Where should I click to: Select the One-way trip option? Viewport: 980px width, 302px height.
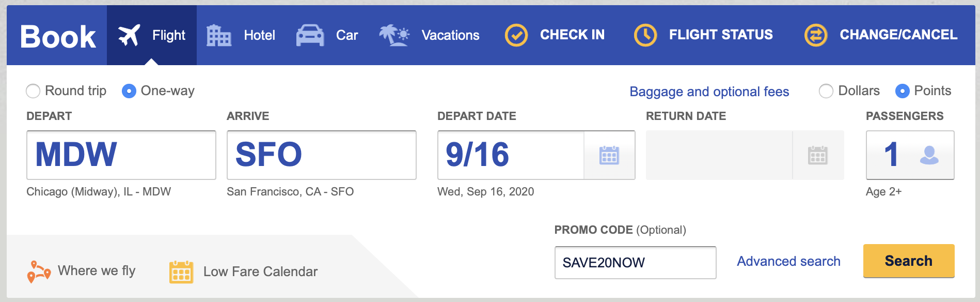tap(128, 91)
